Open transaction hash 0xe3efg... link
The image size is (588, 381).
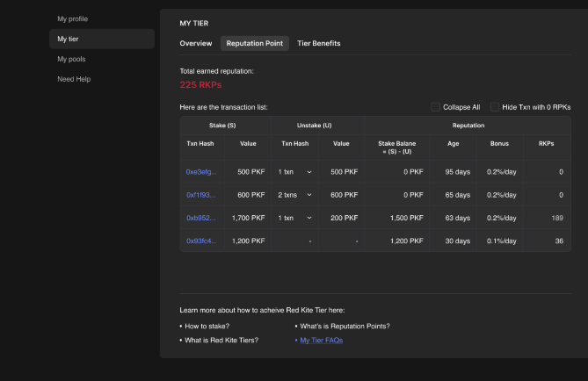[201, 172]
